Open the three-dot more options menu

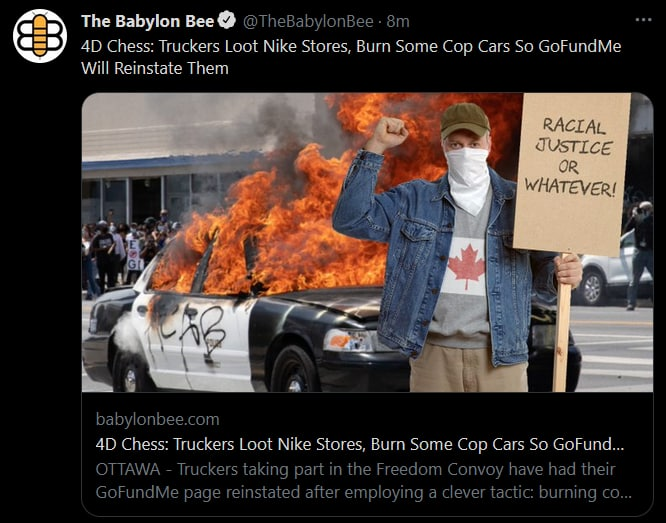click(x=643, y=20)
